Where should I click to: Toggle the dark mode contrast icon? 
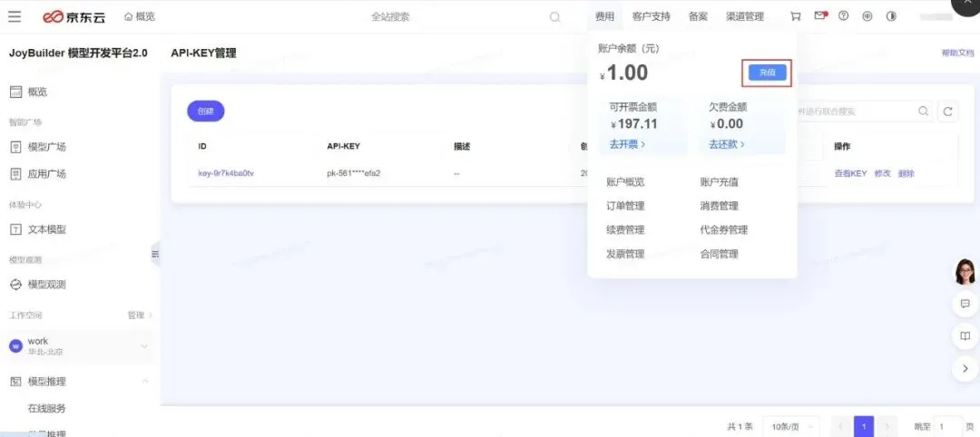[891, 16]
